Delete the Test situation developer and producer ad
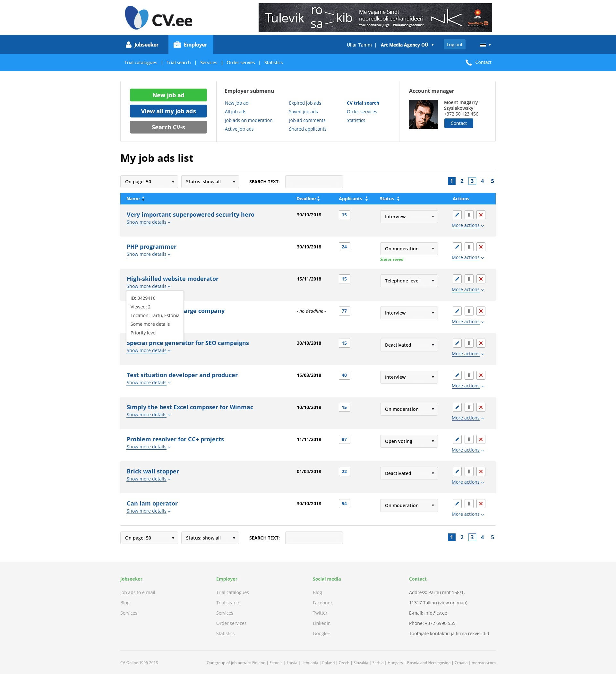616x674 pixels. (x=481, y=375)
